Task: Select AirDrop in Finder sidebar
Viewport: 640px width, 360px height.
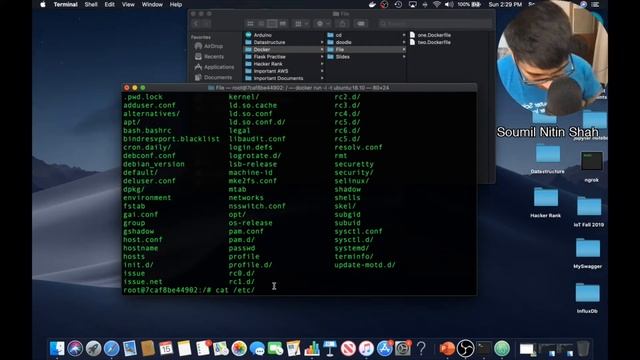Action: (209, 46)
